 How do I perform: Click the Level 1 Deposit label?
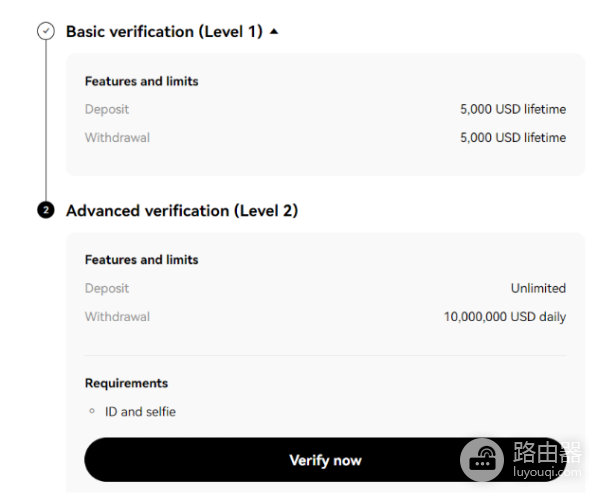click(107, 109)
